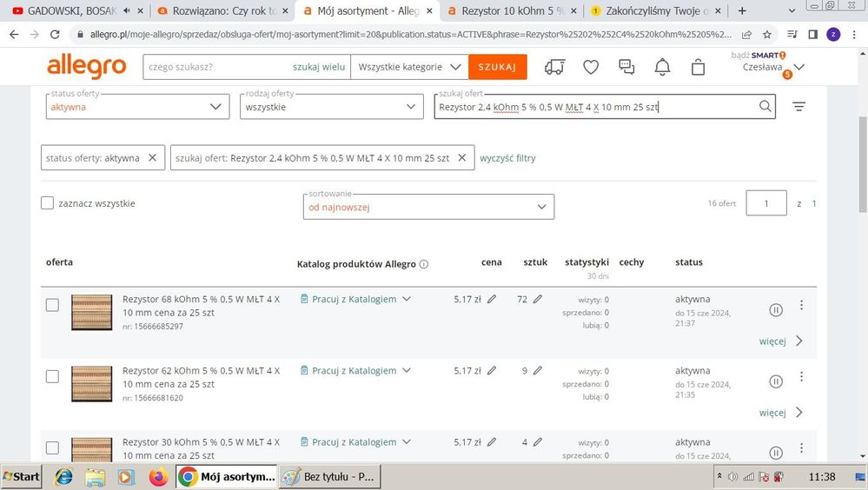
Task: Open a new browser tab
Action: coord(742,10)
